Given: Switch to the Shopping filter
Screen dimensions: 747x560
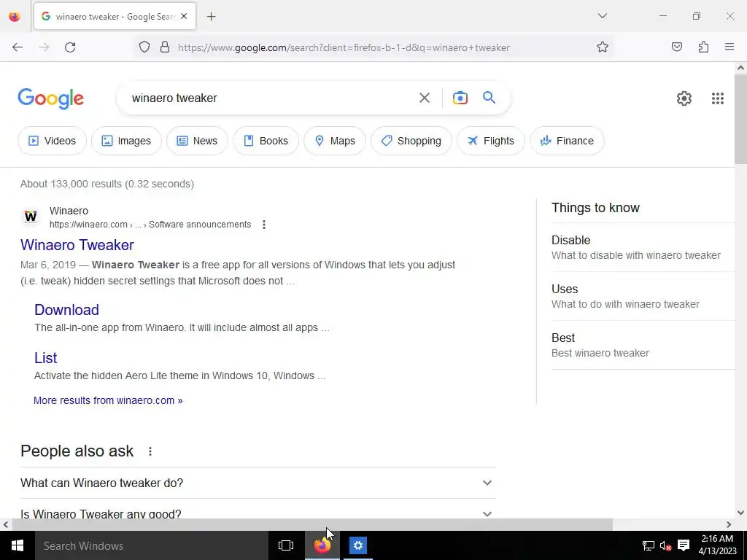Looking at the screenshot, I should tap(411, 141).
